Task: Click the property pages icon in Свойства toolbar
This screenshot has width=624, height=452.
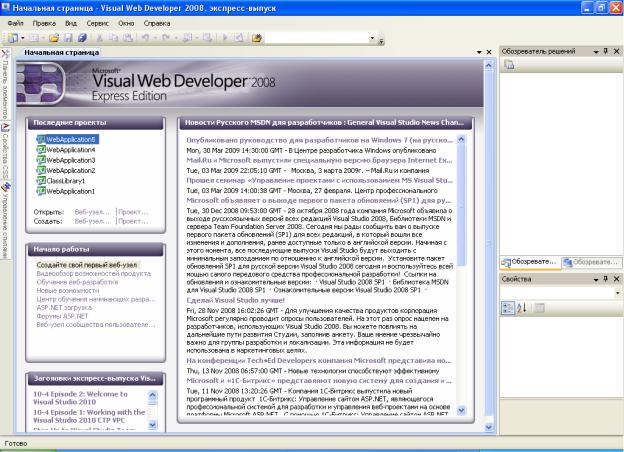Action: 539,308
